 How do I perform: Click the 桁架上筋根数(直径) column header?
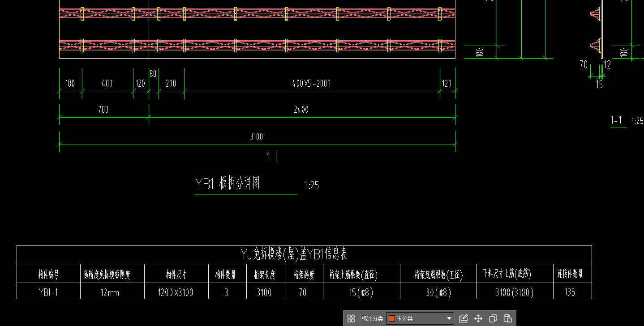tap(353, 274)
